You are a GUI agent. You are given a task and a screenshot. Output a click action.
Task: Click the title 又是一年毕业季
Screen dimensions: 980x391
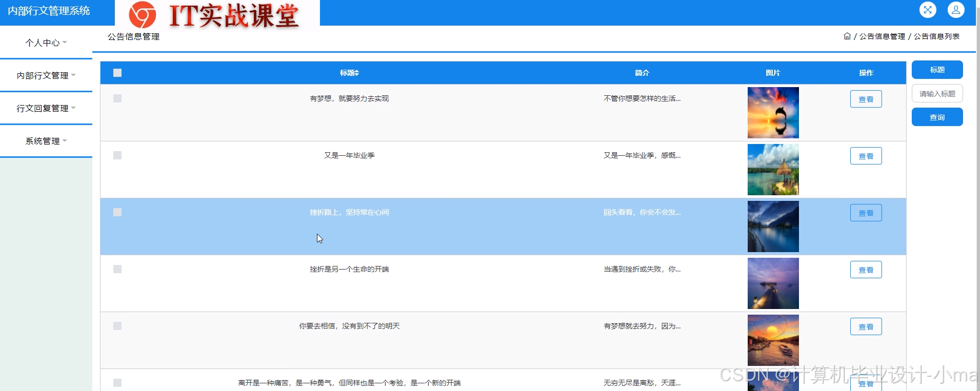349,155
